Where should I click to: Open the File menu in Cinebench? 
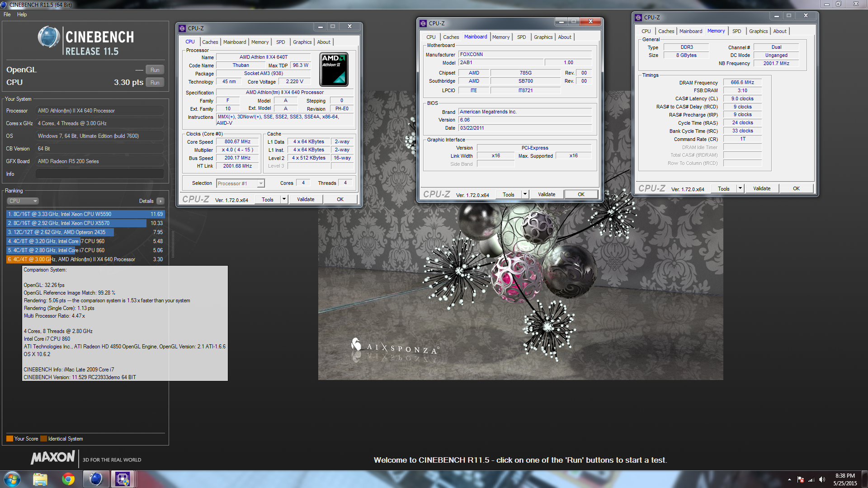point(7,14)
